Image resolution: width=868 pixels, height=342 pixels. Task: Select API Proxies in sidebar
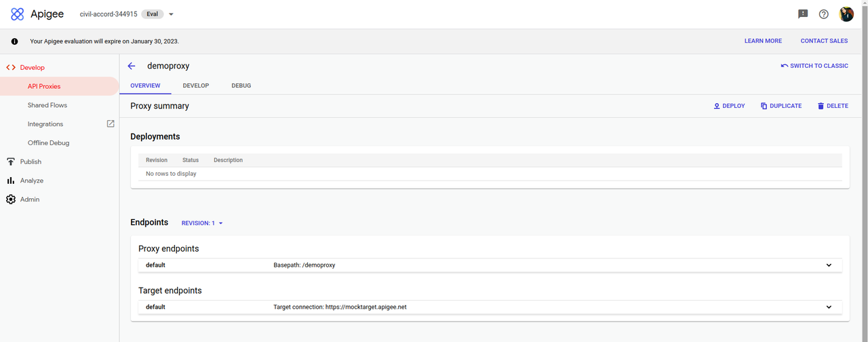point(59,86)
